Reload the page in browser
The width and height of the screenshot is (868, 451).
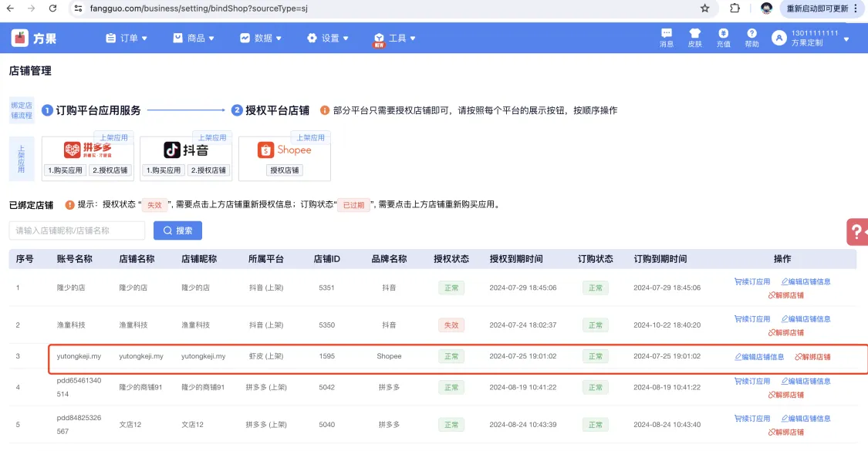tap(52, 8)
